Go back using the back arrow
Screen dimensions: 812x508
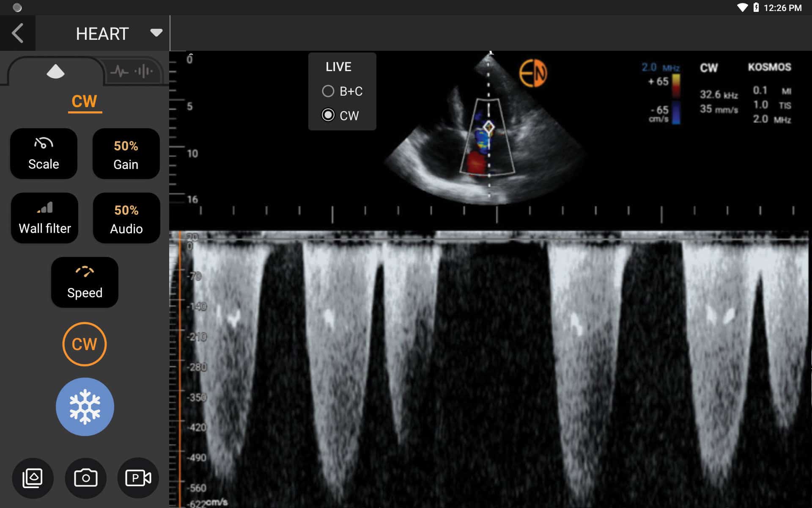pyautogui.click(x=18, y=33)
